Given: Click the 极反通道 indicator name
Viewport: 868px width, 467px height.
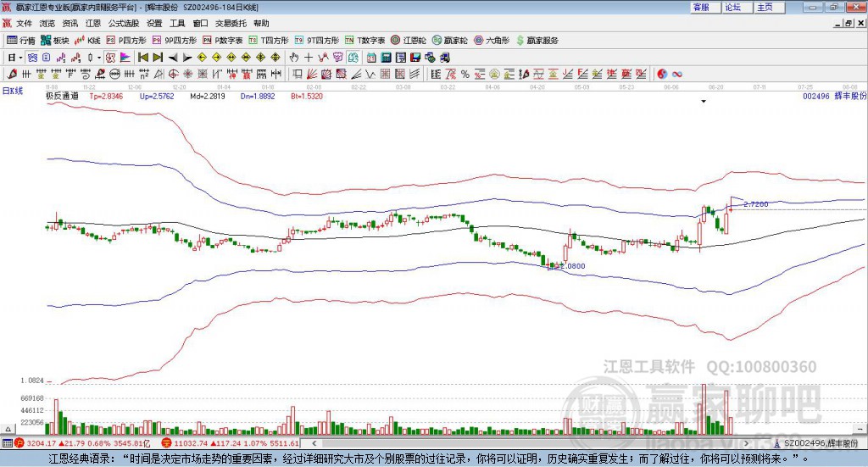Looking at the screenshot, I should 62,96.
